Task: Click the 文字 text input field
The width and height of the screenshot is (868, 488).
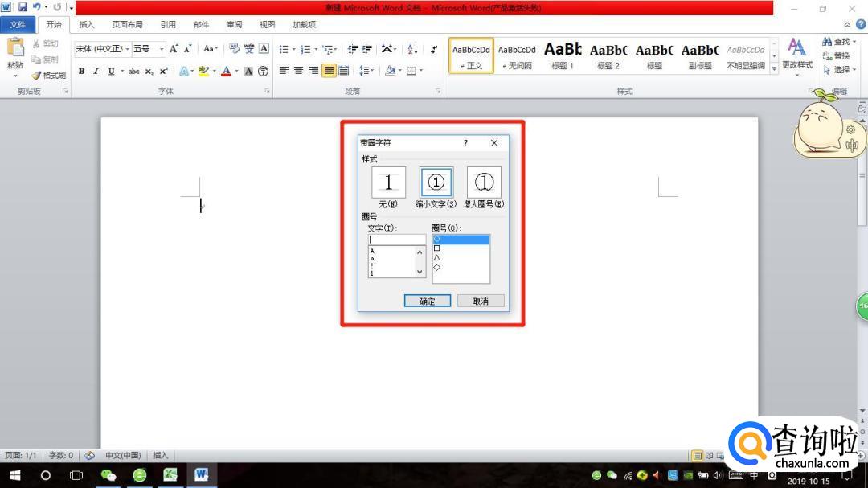Action: coord(397,239)
